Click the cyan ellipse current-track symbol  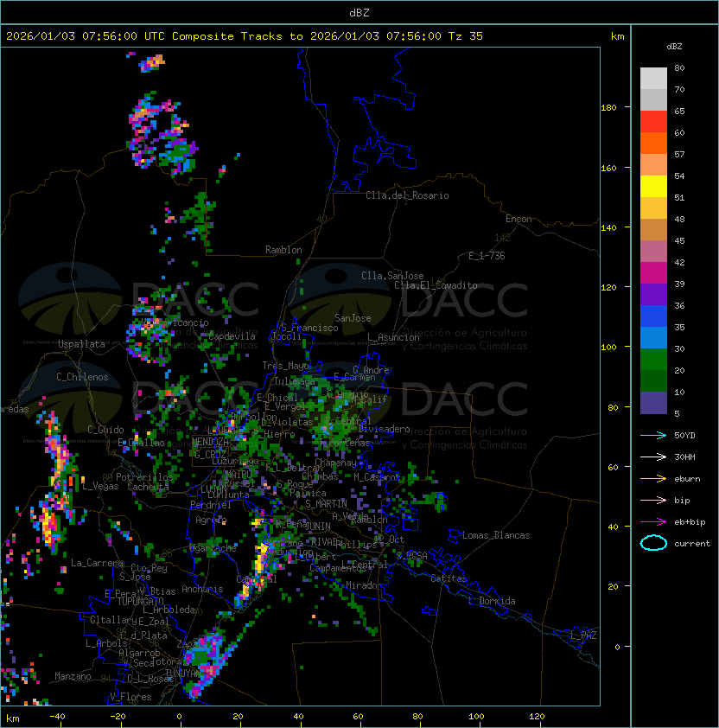653,543
